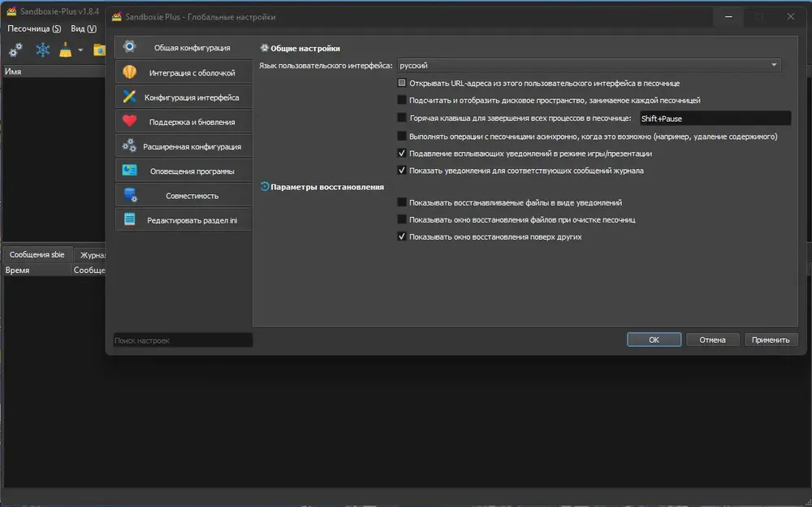
Task: Click the broom cleanup icon in main toolbar
Action: pos(65,50)
